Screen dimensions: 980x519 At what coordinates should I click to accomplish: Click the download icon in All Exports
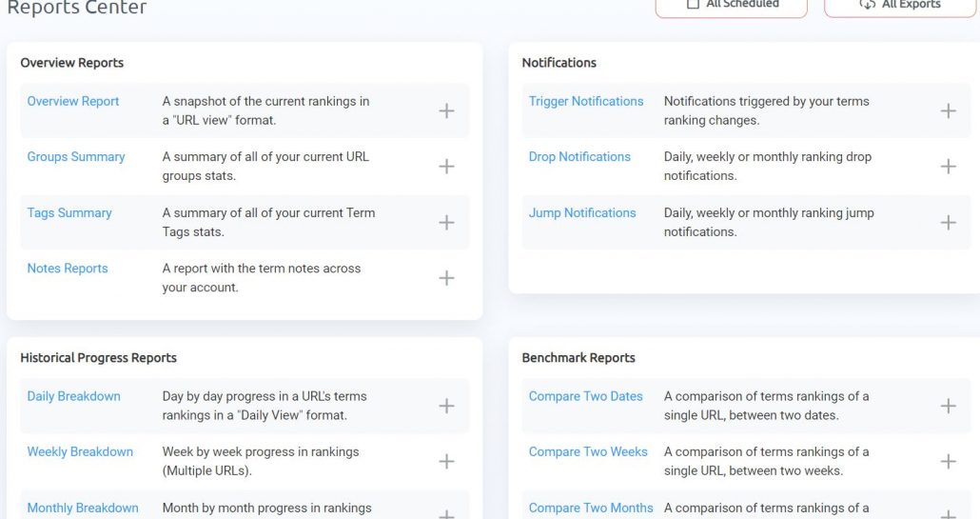[x=867, y=5]
